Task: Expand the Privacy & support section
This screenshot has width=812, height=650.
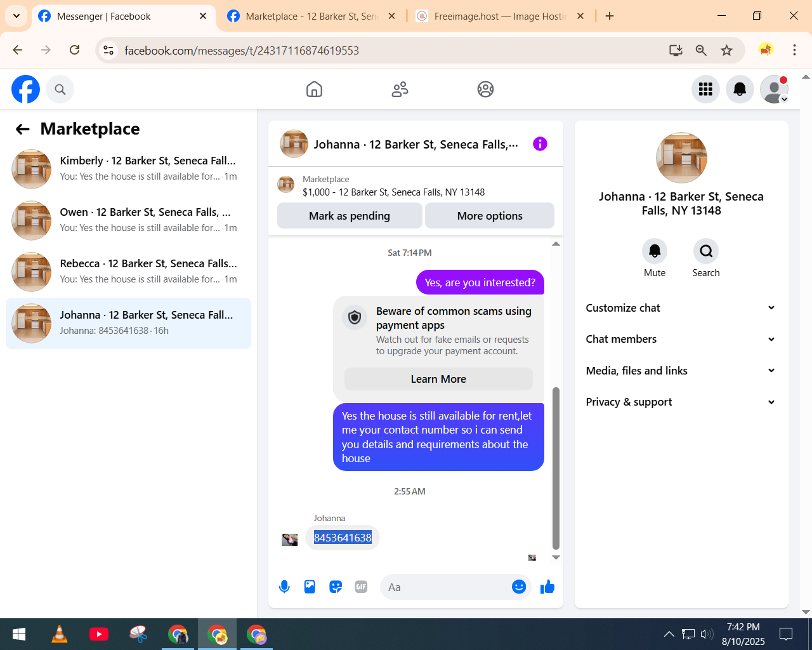Action: pos(681,402)
